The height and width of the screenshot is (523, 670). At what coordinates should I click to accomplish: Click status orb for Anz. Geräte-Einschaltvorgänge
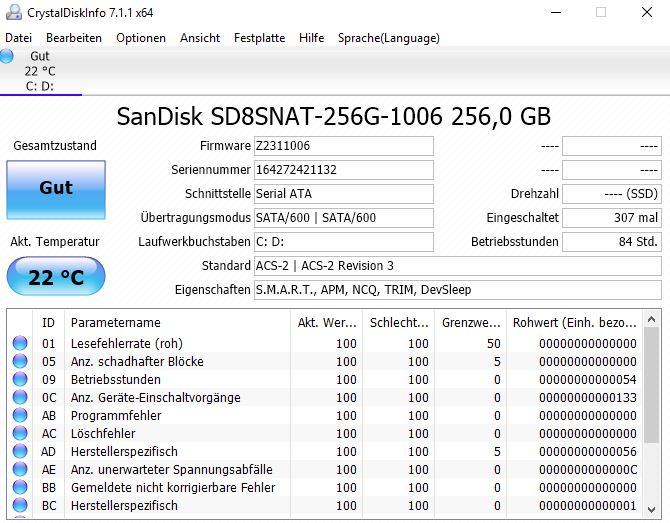pyautogui.click(x=20, y=397)
